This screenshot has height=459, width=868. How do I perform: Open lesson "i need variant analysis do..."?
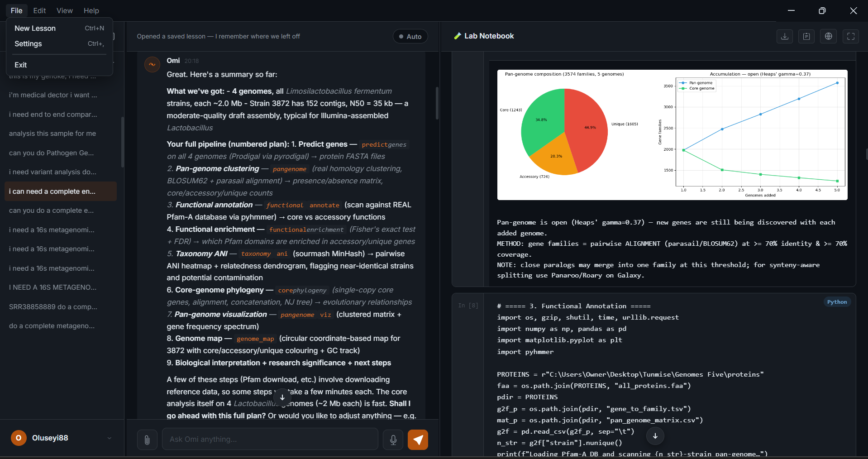point(61,172)
